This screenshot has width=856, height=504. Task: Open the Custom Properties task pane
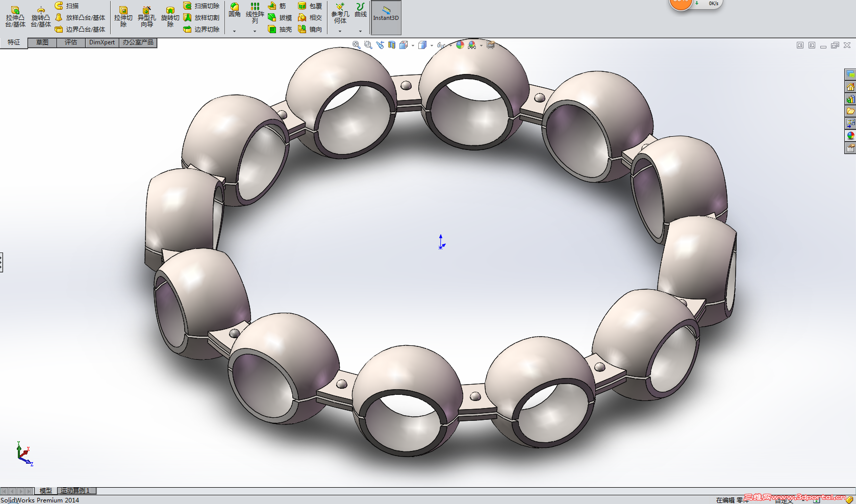point(850,148)
